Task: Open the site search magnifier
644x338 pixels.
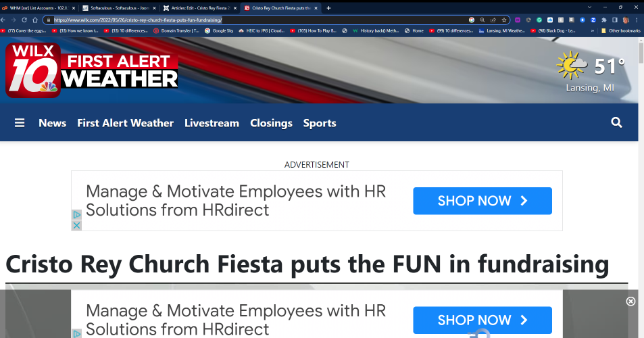Action: (x=616, y=122)
